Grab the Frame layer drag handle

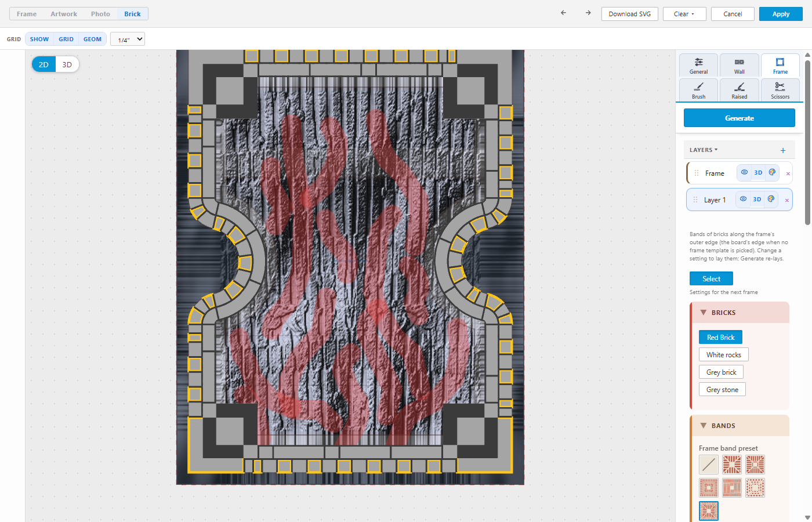click(x=697, y=173)
